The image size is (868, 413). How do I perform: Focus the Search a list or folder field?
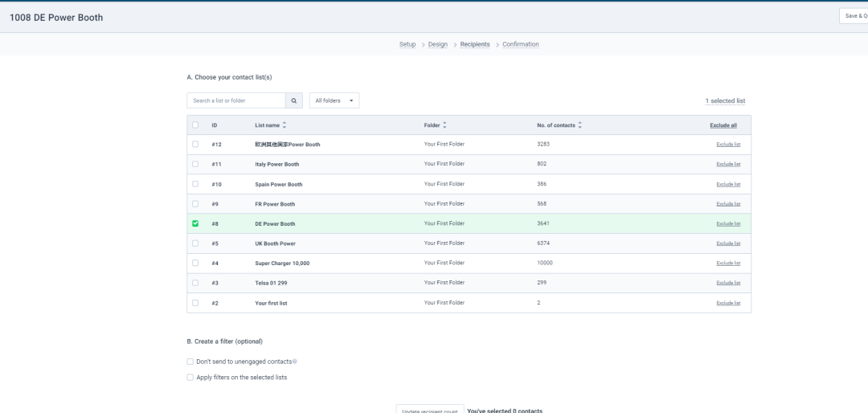pos(236,100)
